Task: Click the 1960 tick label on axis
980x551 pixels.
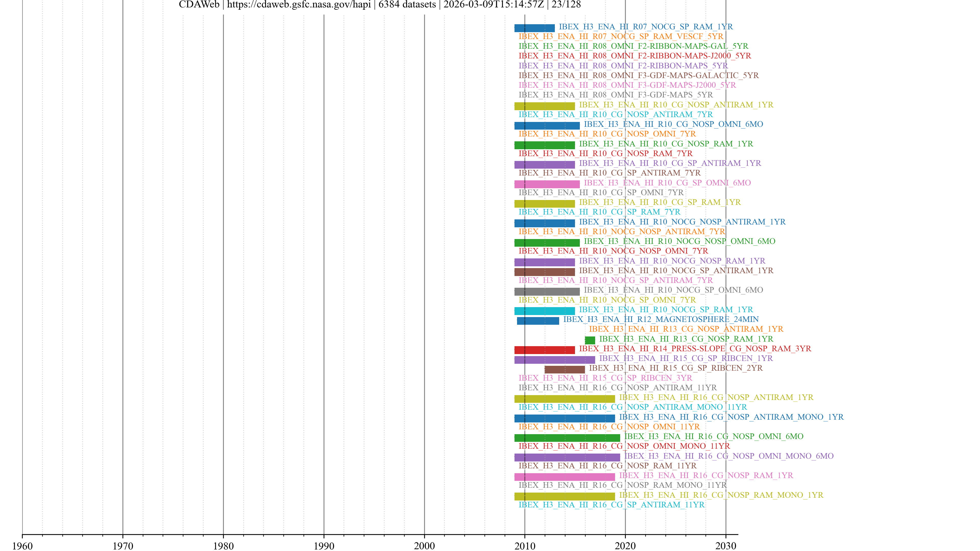Action: click(x=22, y=546)
